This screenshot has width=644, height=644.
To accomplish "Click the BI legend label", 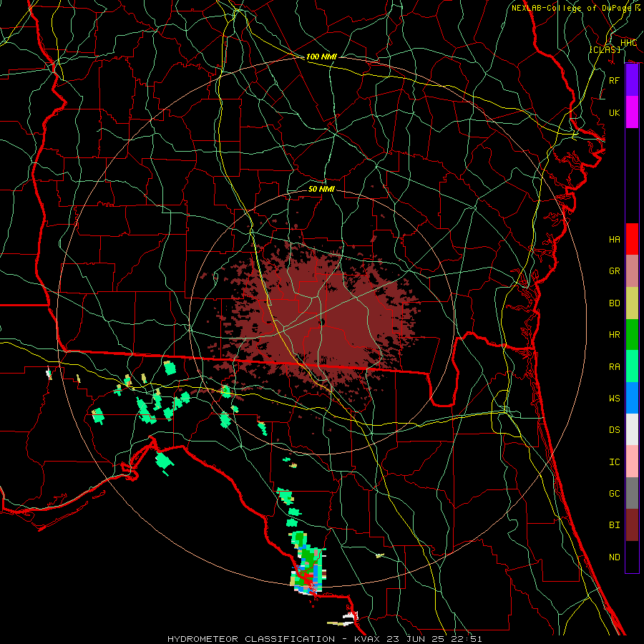I will pos(615,525).
